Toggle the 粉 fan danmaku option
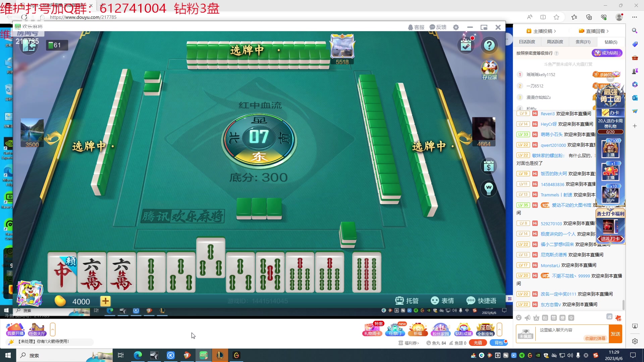Viewport: 644px width, 362px height. 545,318
